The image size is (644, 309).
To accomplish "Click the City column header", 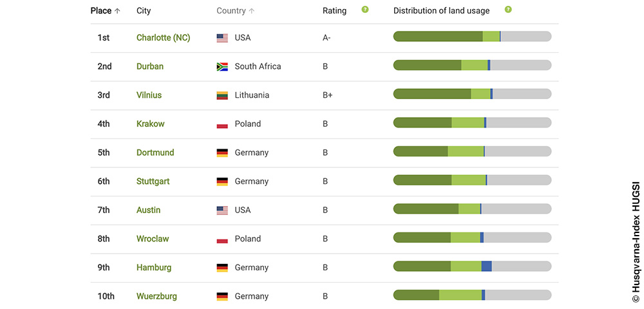I will click(x=144, y=11).
